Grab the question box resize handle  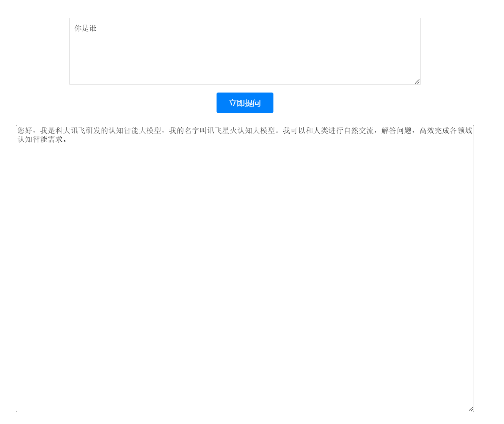(x=417, y=81)
